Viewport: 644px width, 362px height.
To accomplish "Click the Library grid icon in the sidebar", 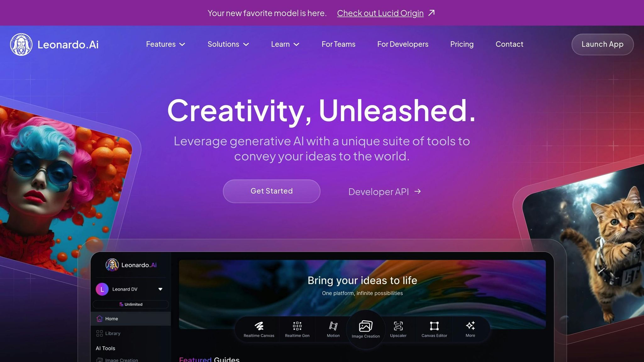I will click(99, 333).
